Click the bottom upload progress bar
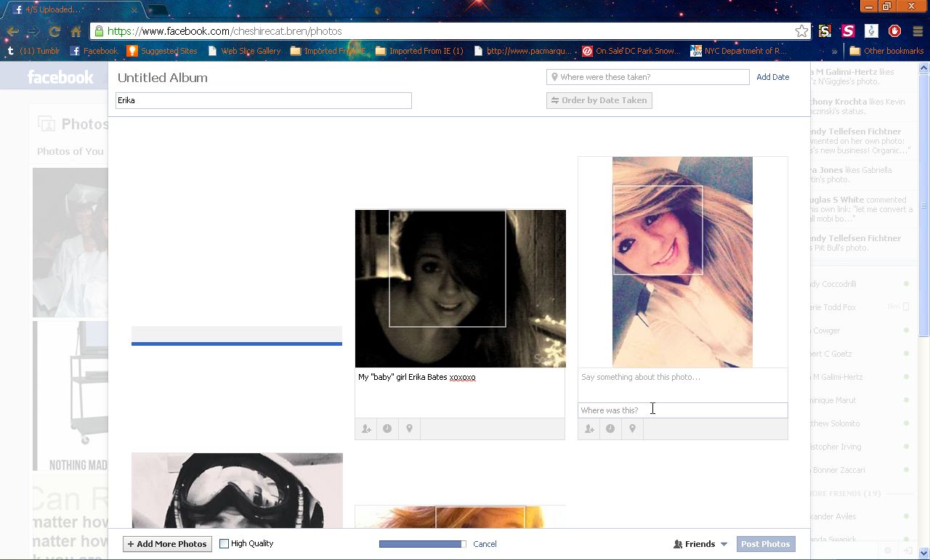The width and height of the screenshot is (930, 560). (421, 544)
